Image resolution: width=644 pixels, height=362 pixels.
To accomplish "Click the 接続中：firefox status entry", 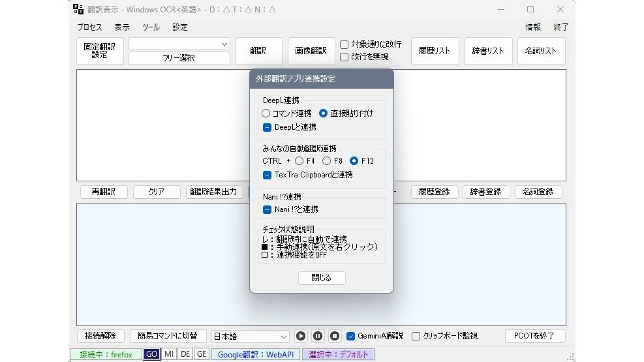I will click(106, 355).
